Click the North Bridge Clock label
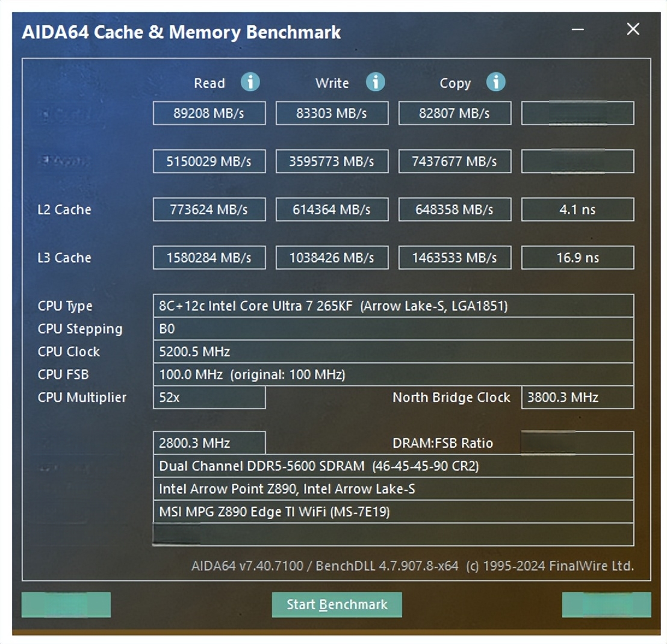This screenshot has height=644, width=667. (451, 397)
